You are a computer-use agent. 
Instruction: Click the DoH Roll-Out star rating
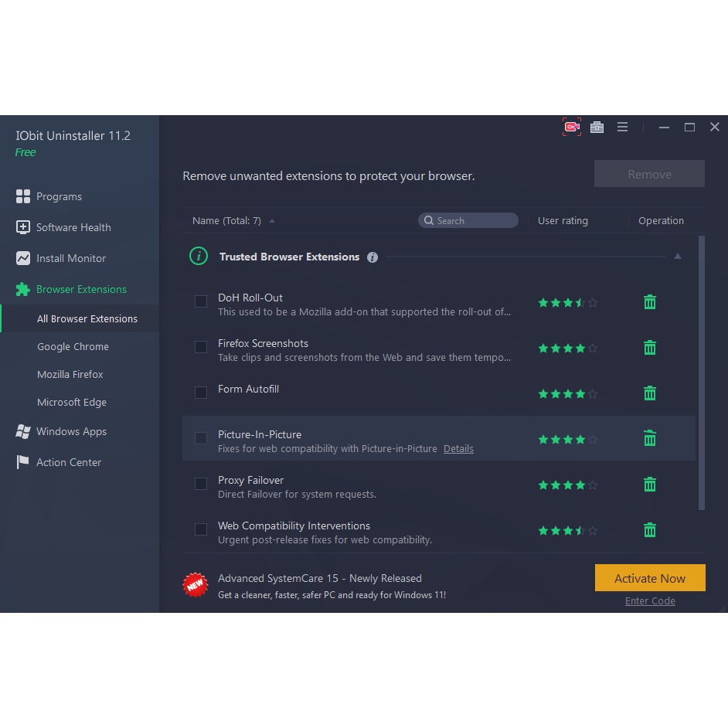tap(567, 303)
